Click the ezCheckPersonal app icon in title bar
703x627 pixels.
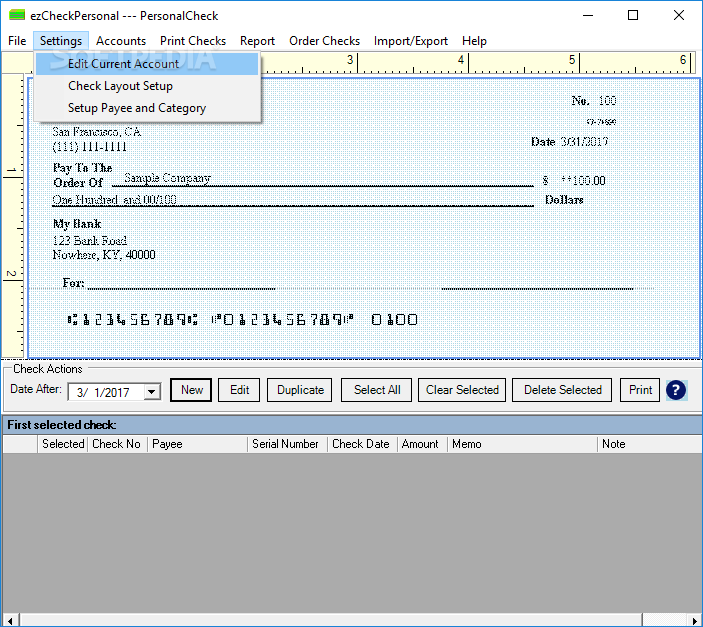[x=17, y=15]
